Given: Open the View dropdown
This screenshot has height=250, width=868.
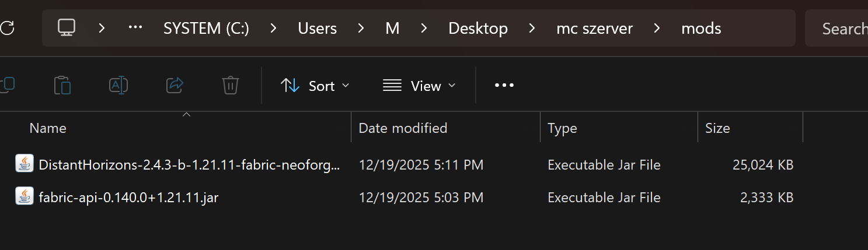Looking at the screenshot, I should click(x=419, y=86).
